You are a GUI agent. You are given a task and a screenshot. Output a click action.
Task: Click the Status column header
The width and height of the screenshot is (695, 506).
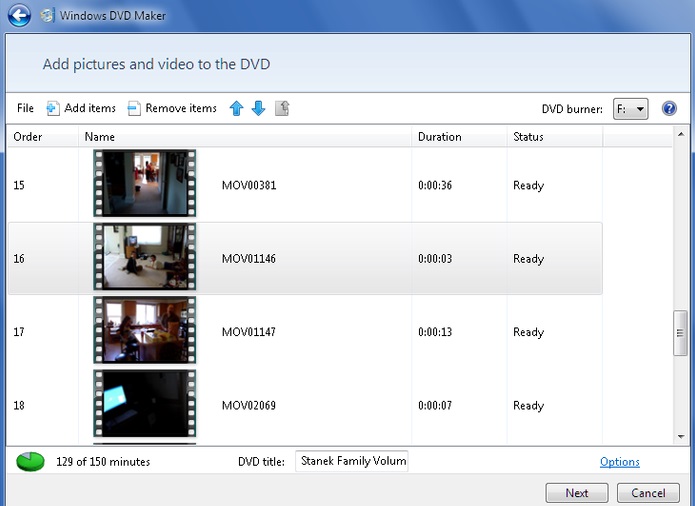528,136
